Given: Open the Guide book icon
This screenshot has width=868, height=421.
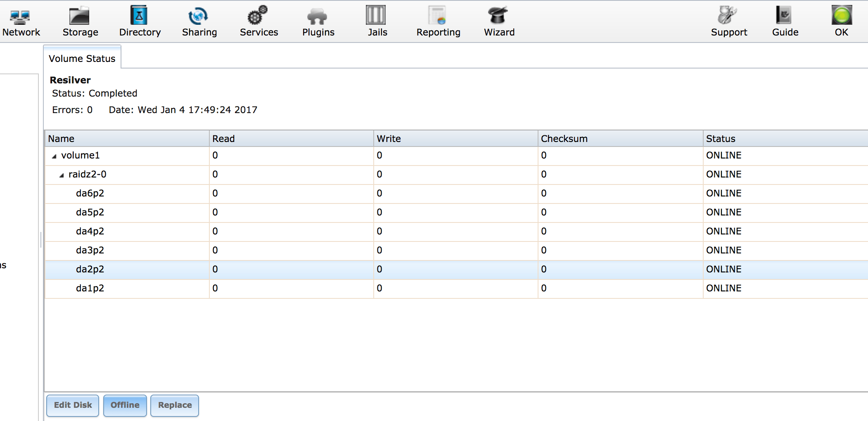Looking at the screenshot, I should click(x=783, y=15).
